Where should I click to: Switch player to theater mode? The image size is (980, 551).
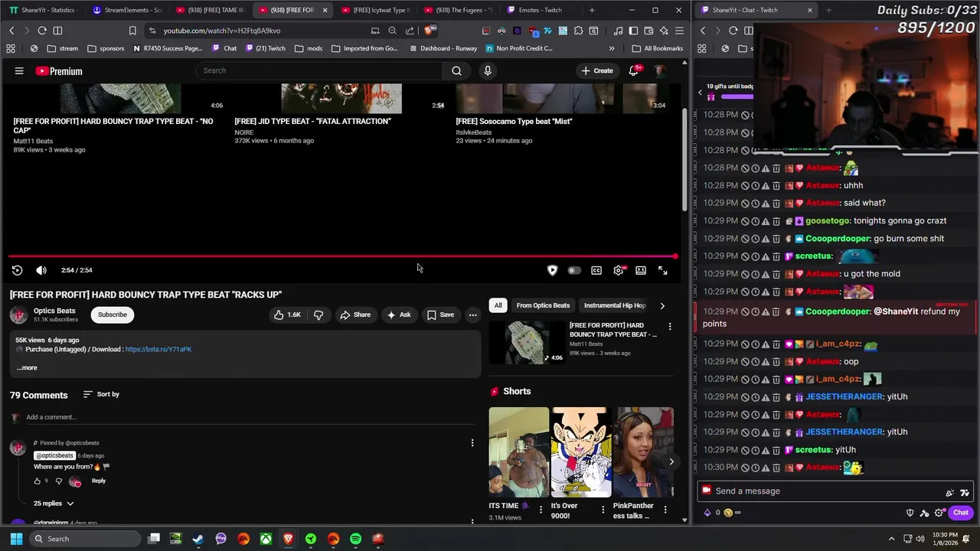coord(641,270)
